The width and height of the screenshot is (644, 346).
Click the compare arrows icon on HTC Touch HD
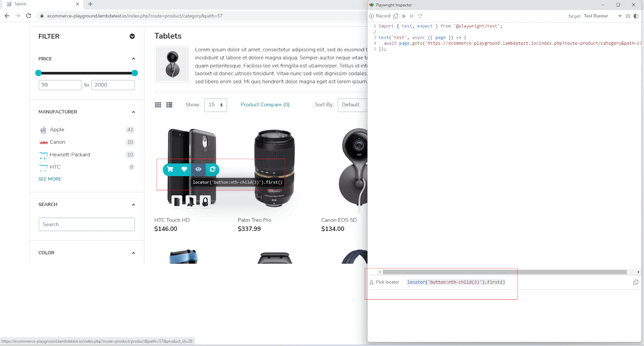pos(213,169)
